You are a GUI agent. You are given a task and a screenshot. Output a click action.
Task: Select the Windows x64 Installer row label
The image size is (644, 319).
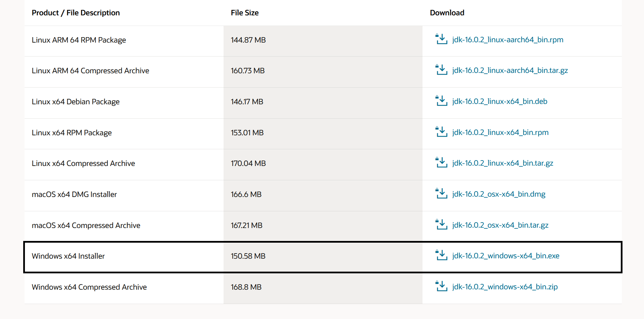coord(68,256)
